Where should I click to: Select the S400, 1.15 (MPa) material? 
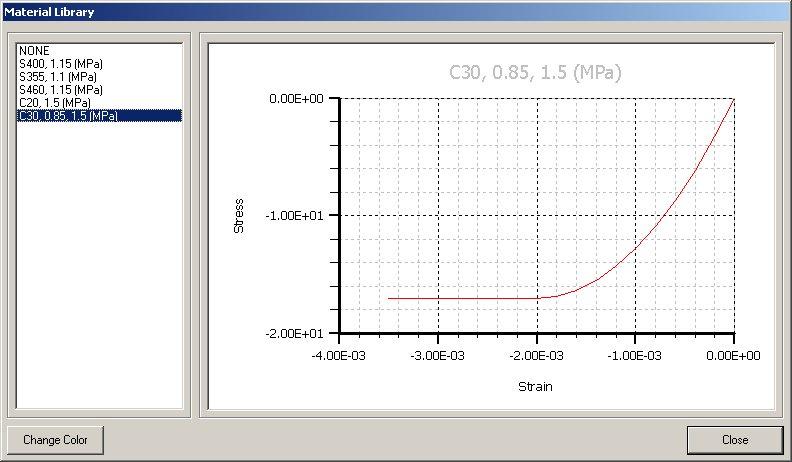(60, 63)
